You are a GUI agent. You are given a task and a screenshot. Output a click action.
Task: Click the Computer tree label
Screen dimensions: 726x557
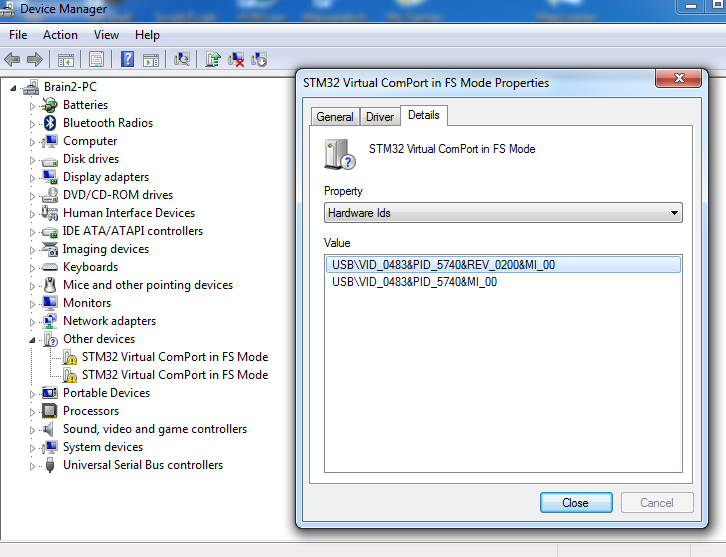90,141
